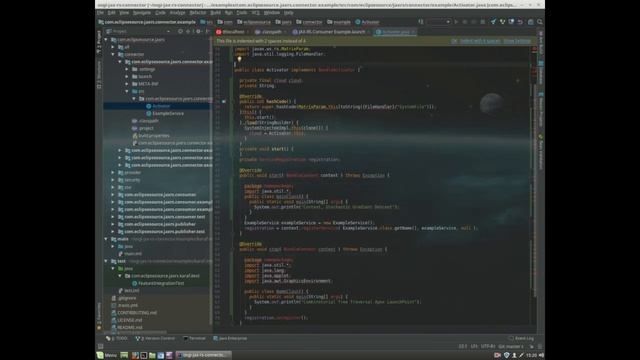The width and height of the screenshot is (640, 360).
Task: Toggle the Ant Build side tab
Action: coord(541,42)
